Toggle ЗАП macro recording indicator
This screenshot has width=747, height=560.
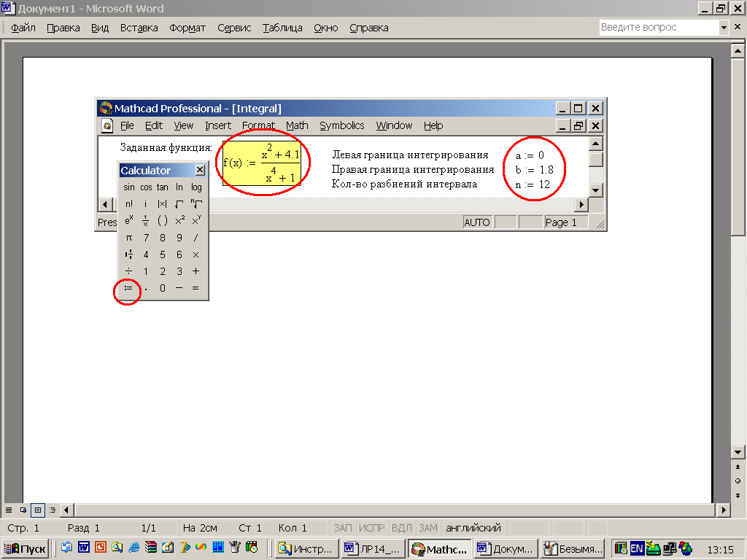[343, 528]
